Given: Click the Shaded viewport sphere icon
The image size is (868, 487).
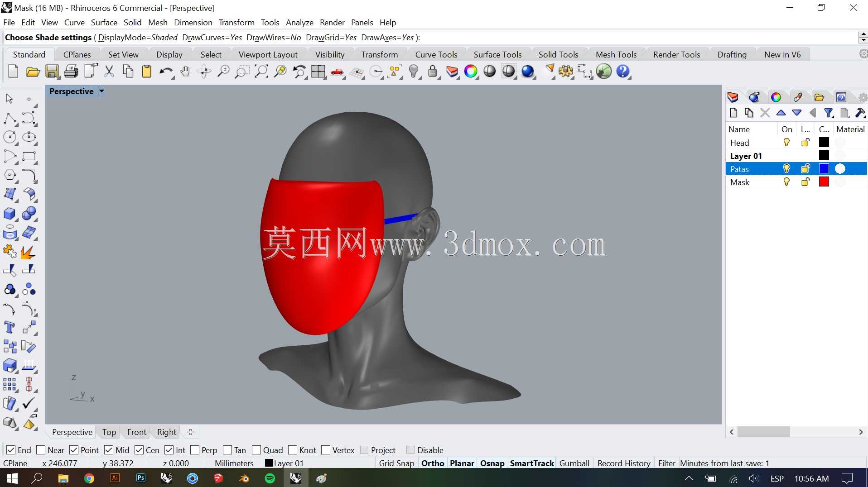Looking at the screenshot, I should click(490, 72).
